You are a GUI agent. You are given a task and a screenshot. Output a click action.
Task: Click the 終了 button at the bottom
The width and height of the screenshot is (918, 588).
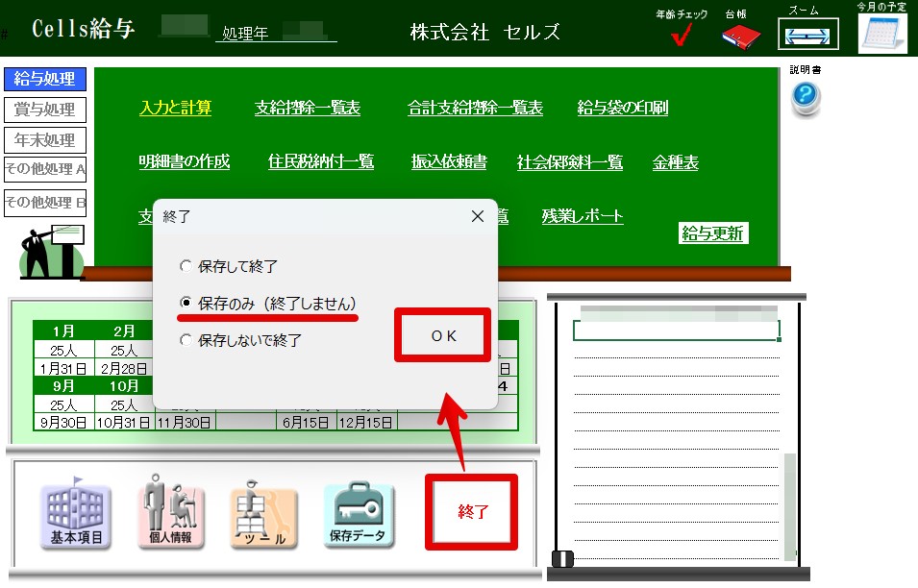(472, 512)
